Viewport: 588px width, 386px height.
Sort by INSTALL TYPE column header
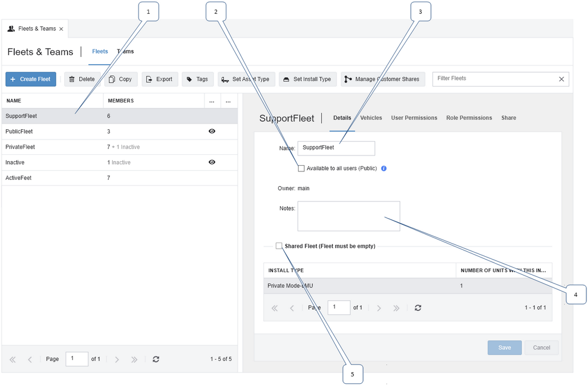point(360,270)
